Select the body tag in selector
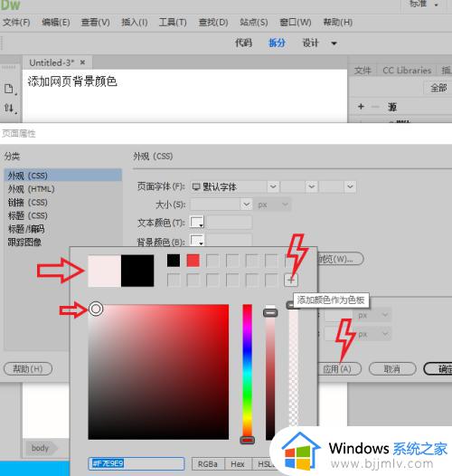Image resolution: width=452 pixels, height=476 pixels. [41, 448]
